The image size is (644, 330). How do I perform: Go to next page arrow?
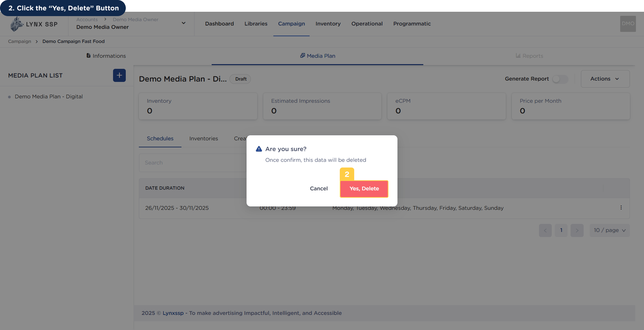(577, 230)
